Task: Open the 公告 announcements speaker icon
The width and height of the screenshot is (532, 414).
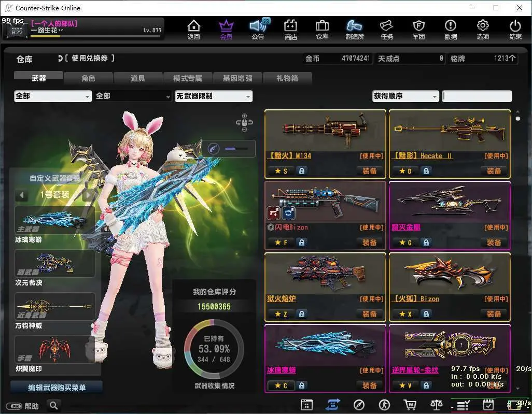Action: click(258, 30)
